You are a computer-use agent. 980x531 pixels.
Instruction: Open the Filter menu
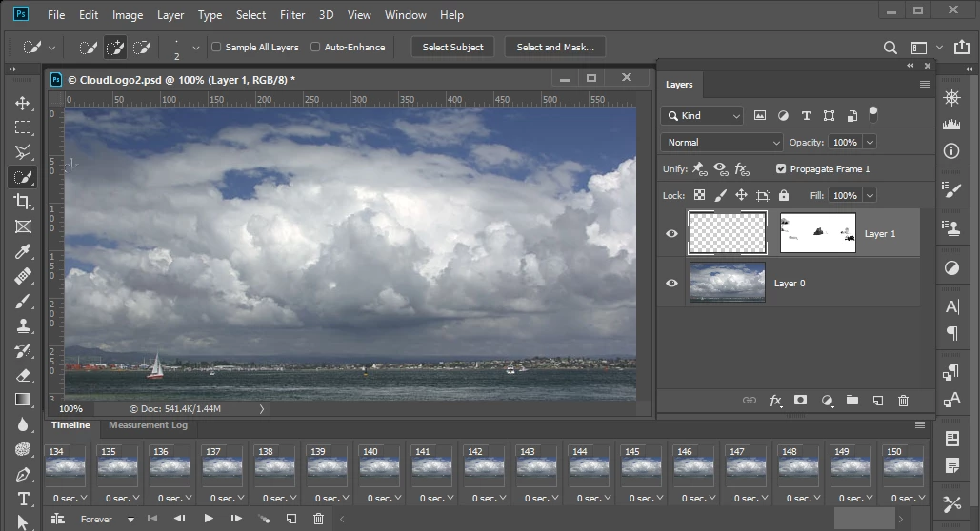(292, 15)
